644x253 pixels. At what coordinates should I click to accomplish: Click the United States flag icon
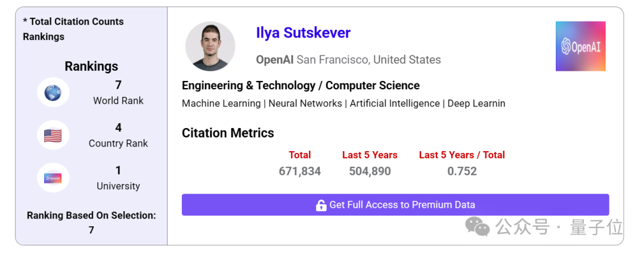(53, 135)
